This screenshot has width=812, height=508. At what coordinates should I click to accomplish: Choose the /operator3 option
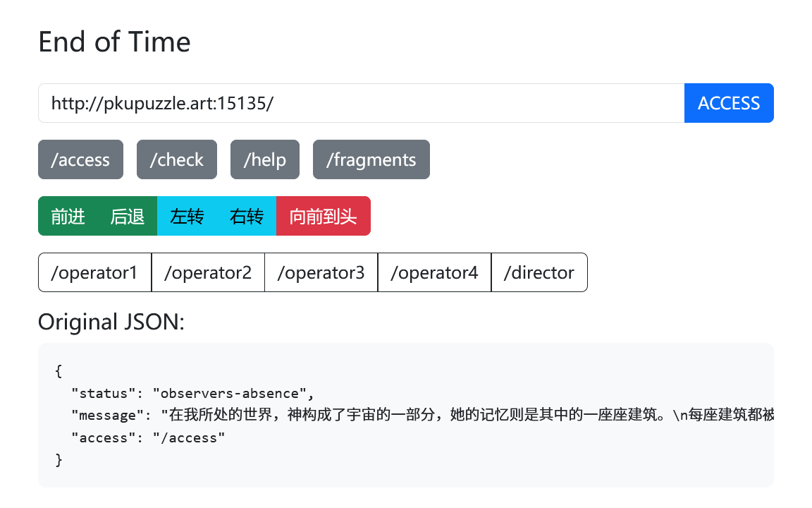tap(321, 272)
